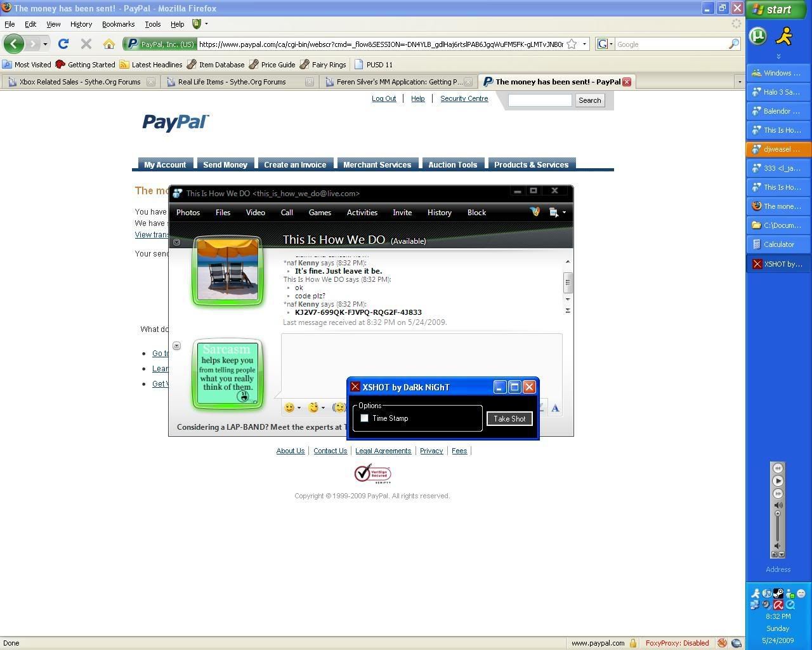Open the QuickTime tray icon
This screenshot has height=650, width=812.
click(x=790, y=605)
